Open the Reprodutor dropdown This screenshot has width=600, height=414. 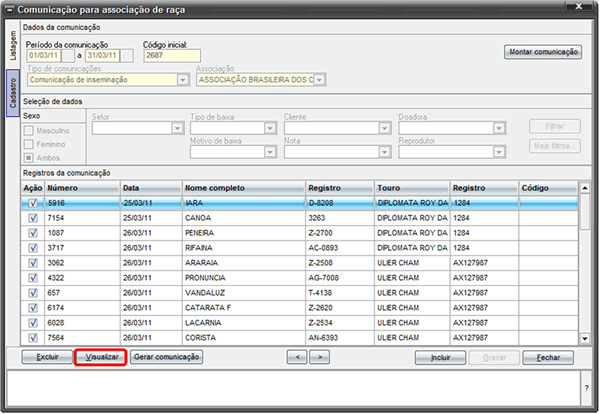tap(499, 152)
